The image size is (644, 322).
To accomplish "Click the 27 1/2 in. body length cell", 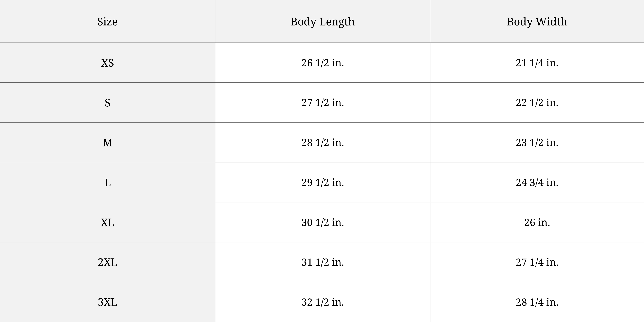I will click(322, 103).
